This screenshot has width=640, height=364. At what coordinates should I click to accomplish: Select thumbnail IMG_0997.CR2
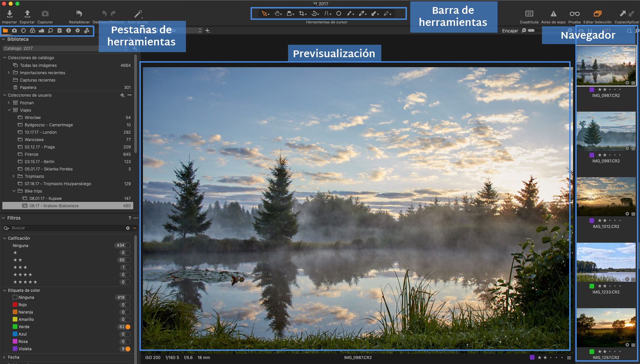606,131
